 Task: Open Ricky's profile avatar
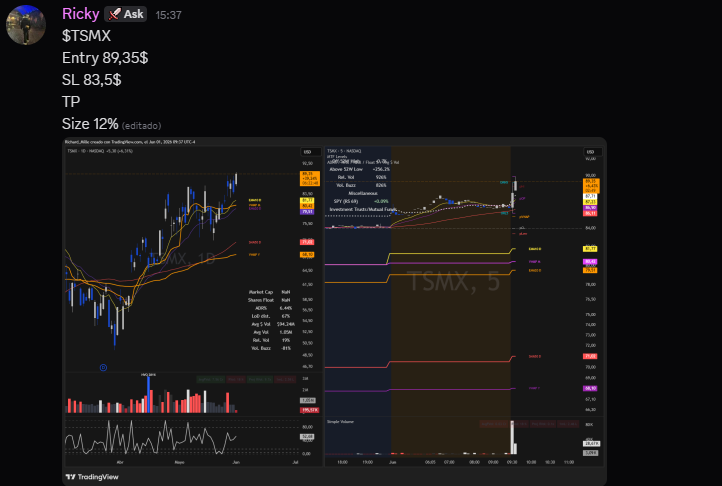tap(26, 25)
